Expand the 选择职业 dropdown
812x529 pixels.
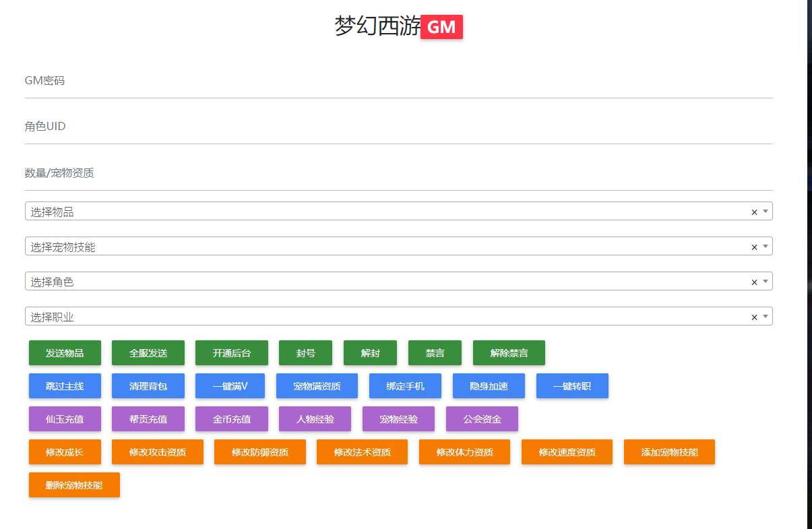[x=766, y=317]
